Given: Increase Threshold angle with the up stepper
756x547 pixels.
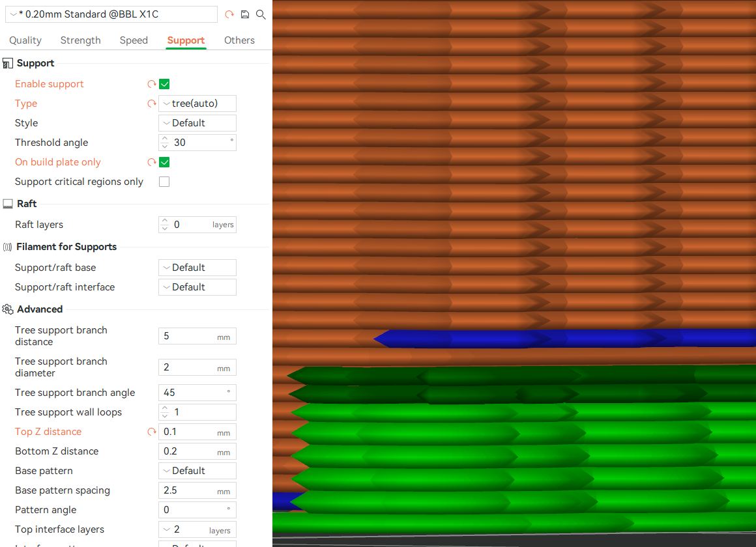Looking at the screenshot, I should tap(164, 139).
